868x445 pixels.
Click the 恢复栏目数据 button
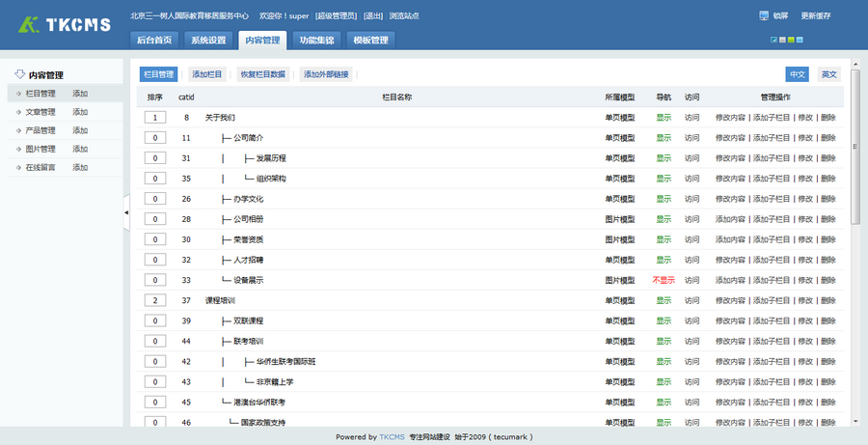click(263, 74)
